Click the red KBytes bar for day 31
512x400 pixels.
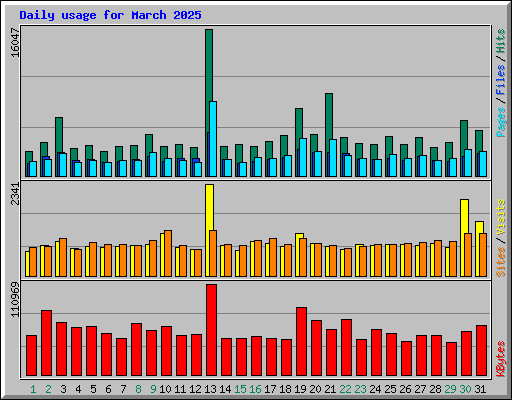click(x=481, y=351)
